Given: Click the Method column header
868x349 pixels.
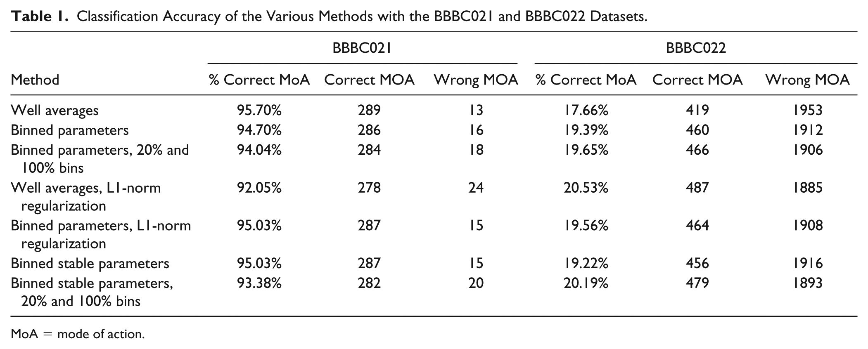Looking at the screenshot, I should coord(35,80).
